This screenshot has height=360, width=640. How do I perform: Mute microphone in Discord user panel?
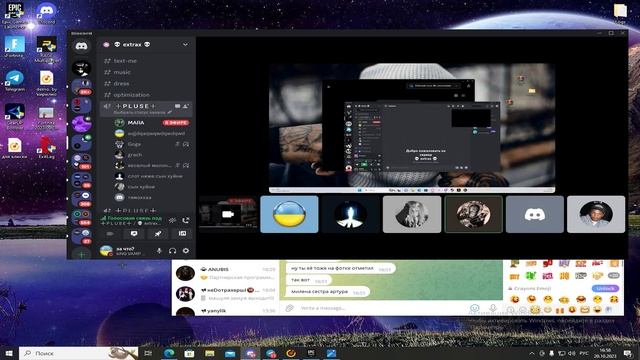[x=160, y=251]
